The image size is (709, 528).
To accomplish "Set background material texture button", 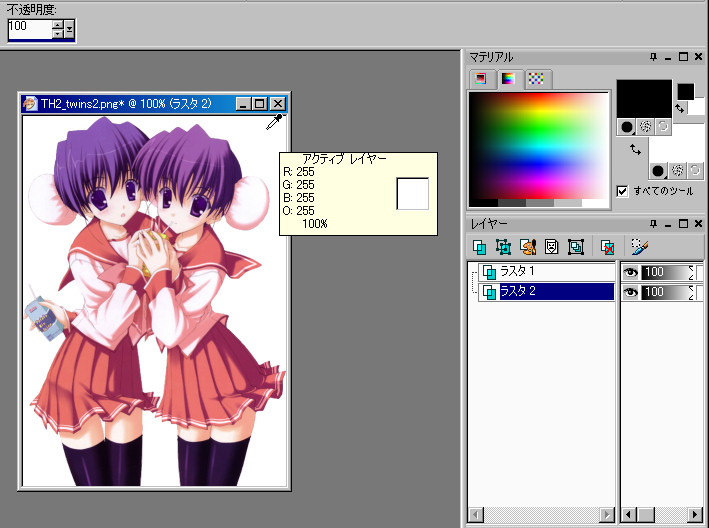I will point(677,170).
